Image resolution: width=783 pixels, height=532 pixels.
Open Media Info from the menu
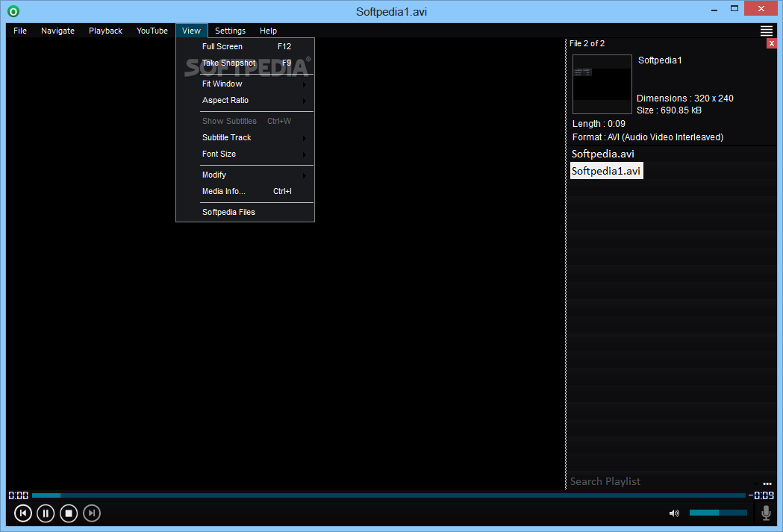click(245, 191)
